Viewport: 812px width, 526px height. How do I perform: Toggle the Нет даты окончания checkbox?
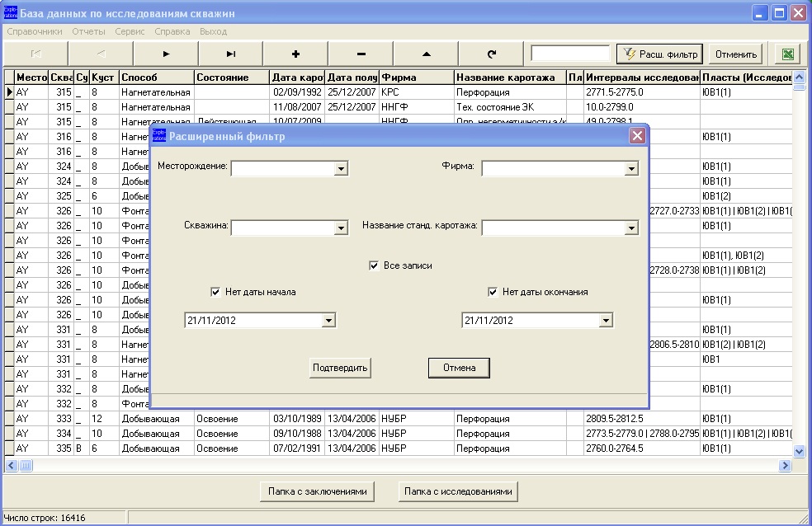pos(493,292)
